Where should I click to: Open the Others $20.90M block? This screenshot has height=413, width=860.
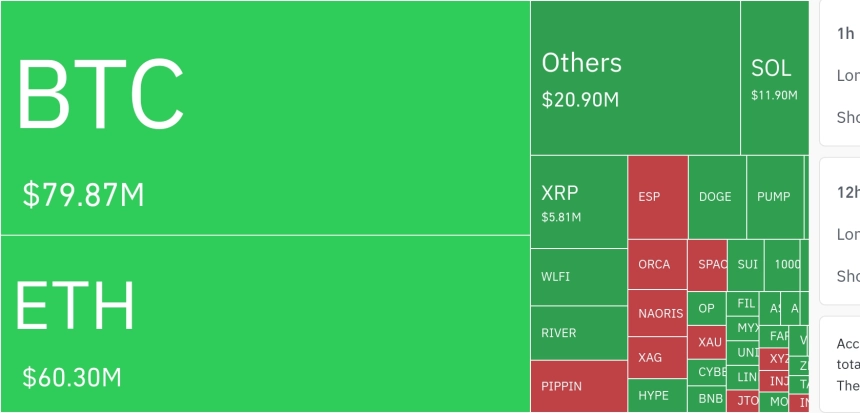[x=635, y=78]
